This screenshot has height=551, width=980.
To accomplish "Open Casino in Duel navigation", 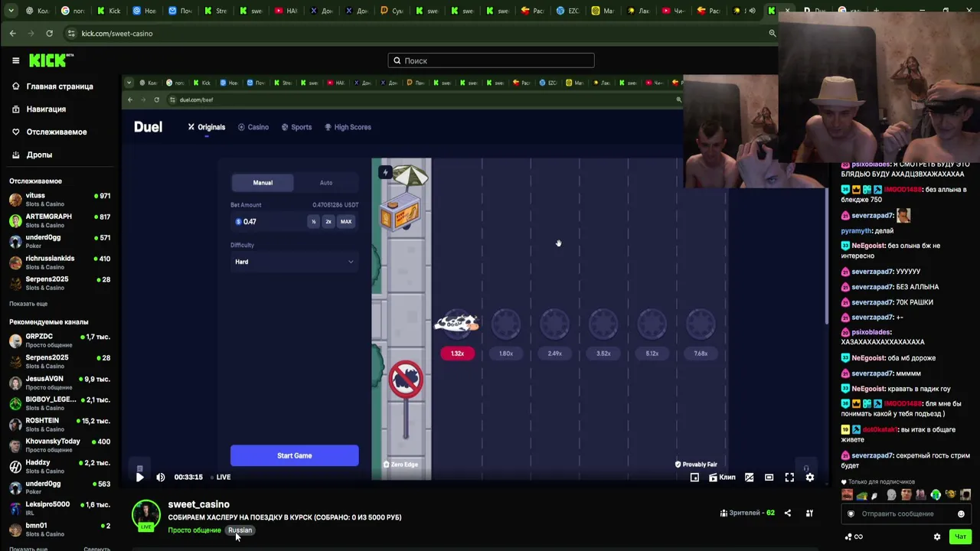I will point(253,127).
